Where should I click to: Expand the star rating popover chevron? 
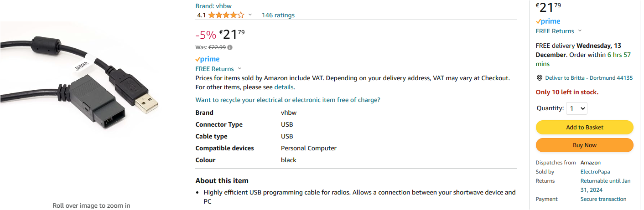250,15
